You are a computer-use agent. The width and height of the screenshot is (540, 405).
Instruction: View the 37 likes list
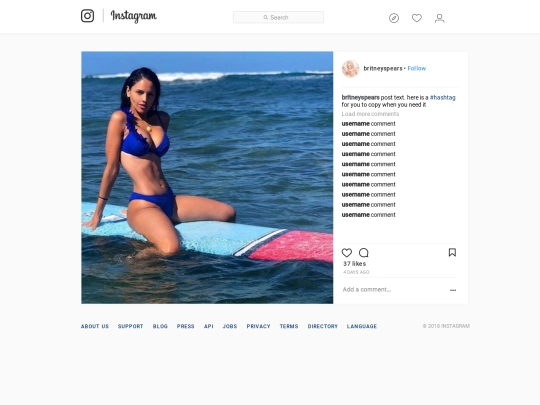(354, 264)
